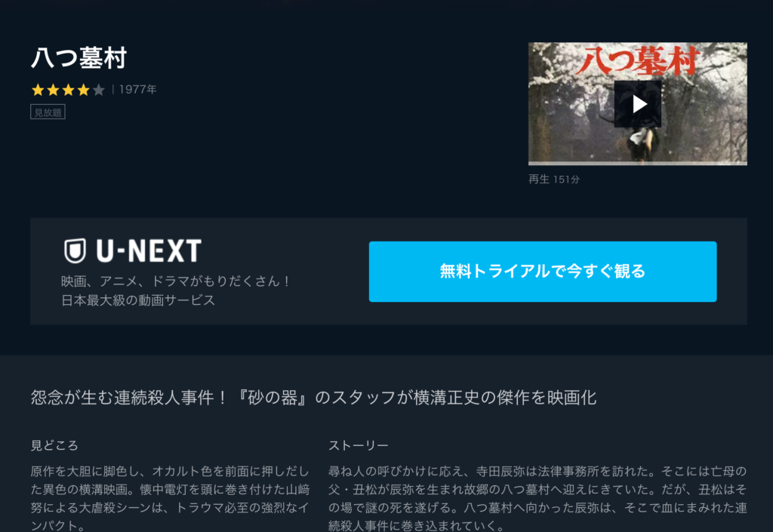This screenshot has width=773, height=532.
Task: Click the third yellow rating star
Action: [69, 90]
